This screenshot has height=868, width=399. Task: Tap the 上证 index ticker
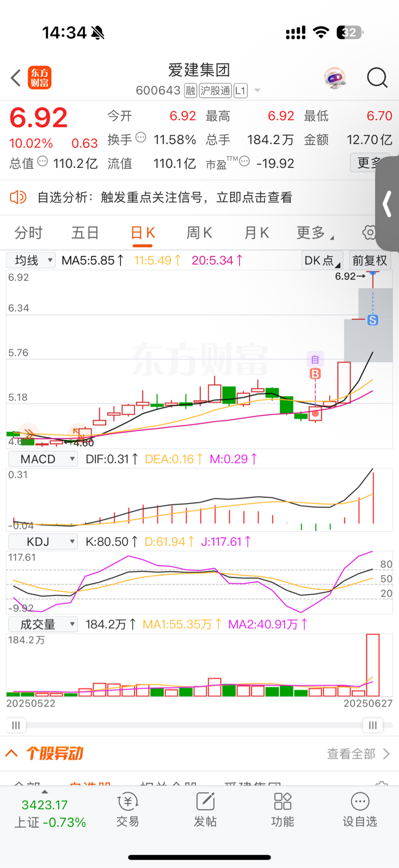tap(49, 813)
